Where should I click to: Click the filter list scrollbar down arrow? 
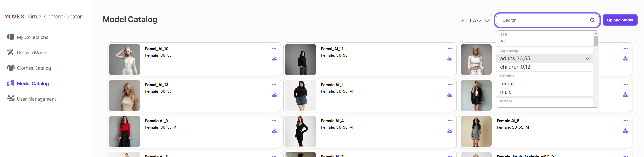(596, 104)
